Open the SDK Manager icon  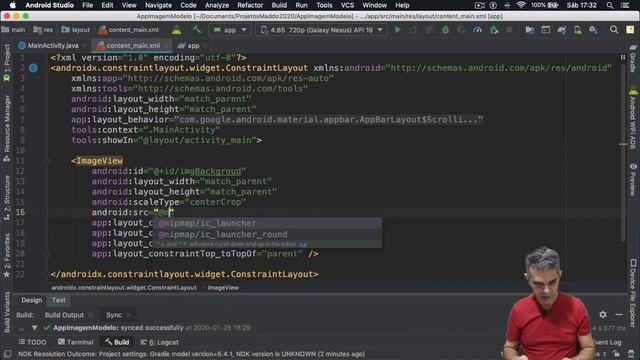tap(593, 30)
